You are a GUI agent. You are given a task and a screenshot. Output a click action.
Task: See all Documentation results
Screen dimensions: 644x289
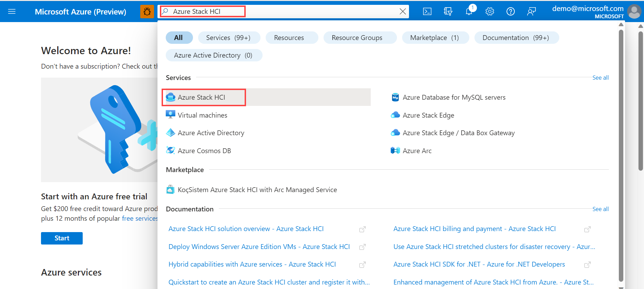[600, 209]
